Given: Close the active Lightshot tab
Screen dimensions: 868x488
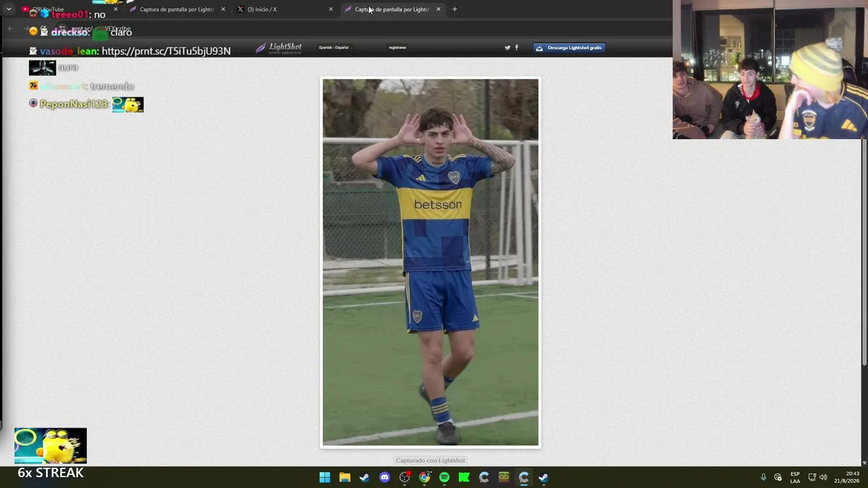Looking at the screenshot, I should click(x=438, y=9).
